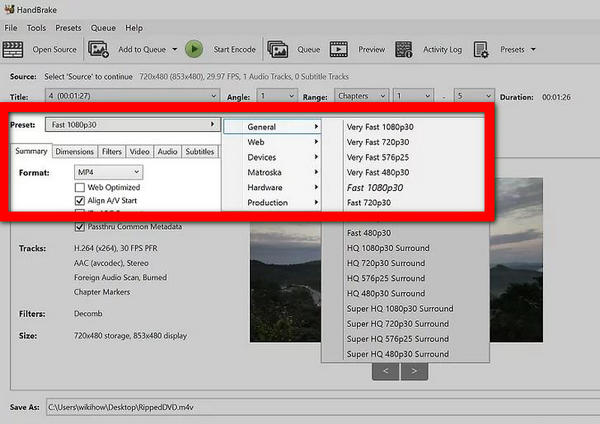Select the HQ 576p25 Surround preset
This screenshot has height=424, width=600.
point(386,278)
